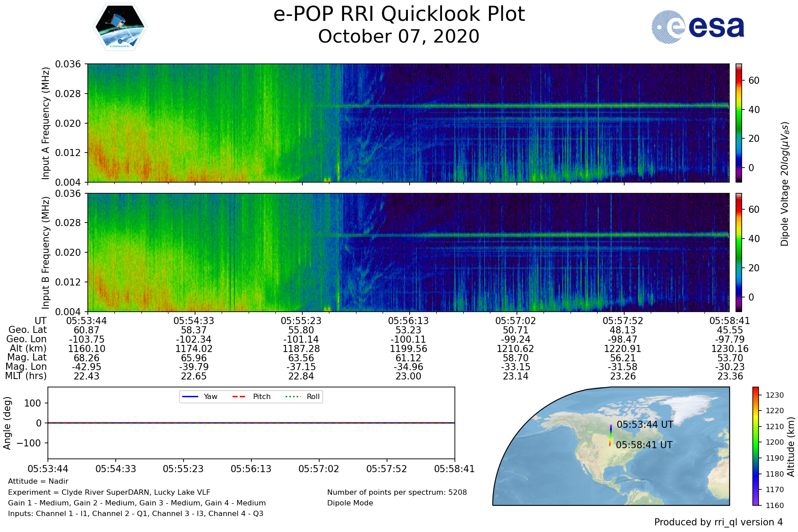Select the 'Attitude = Nadir' text
The image size is (798, 532).
coord(38,481)
